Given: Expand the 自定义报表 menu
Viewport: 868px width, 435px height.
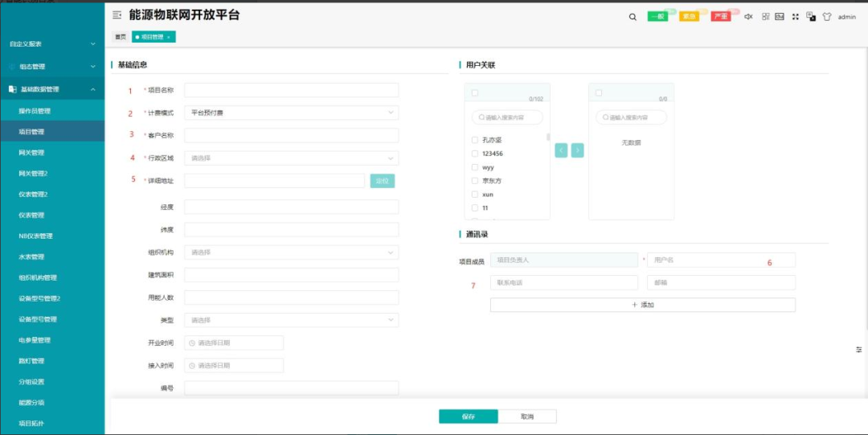Looking at the screenshot, I should [52, 43].
